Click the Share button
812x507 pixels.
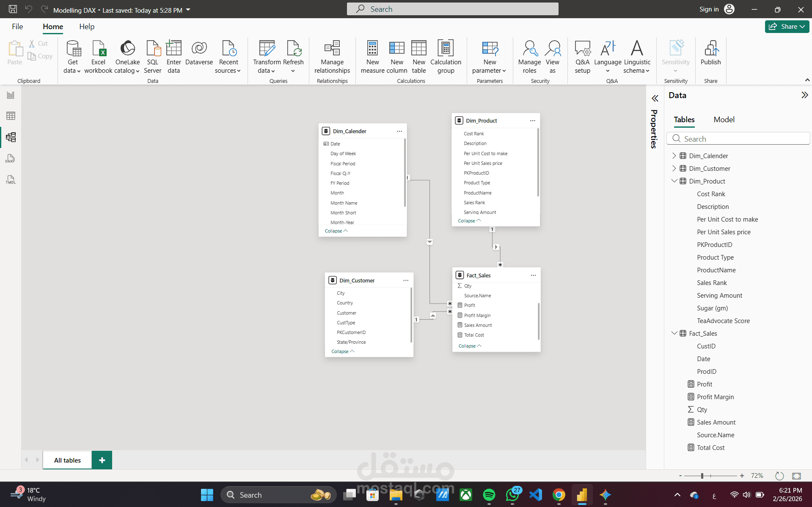[786, 26]
